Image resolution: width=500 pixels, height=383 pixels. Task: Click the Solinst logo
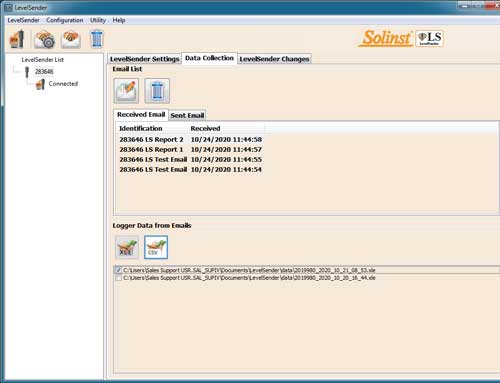click(386, 38)
